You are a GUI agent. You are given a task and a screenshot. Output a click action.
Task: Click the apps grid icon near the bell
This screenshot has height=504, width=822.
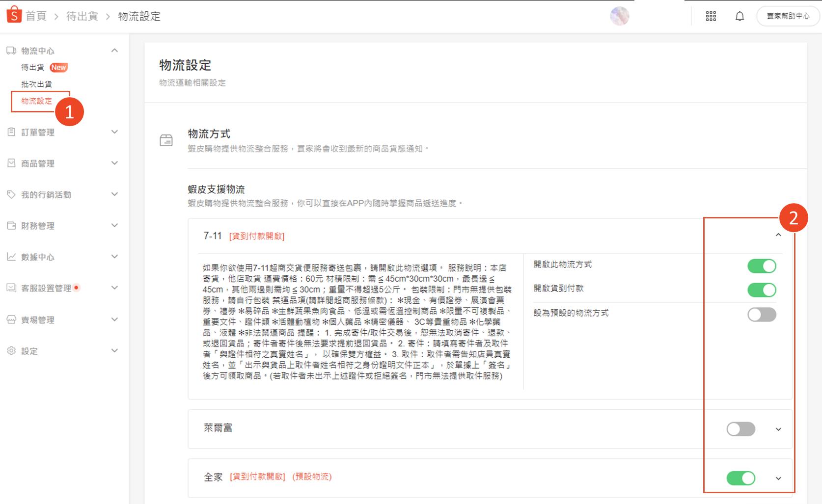[x=711, y=16]
